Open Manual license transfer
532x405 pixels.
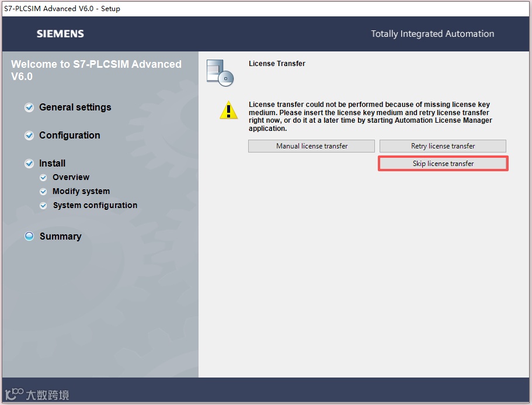311,146
